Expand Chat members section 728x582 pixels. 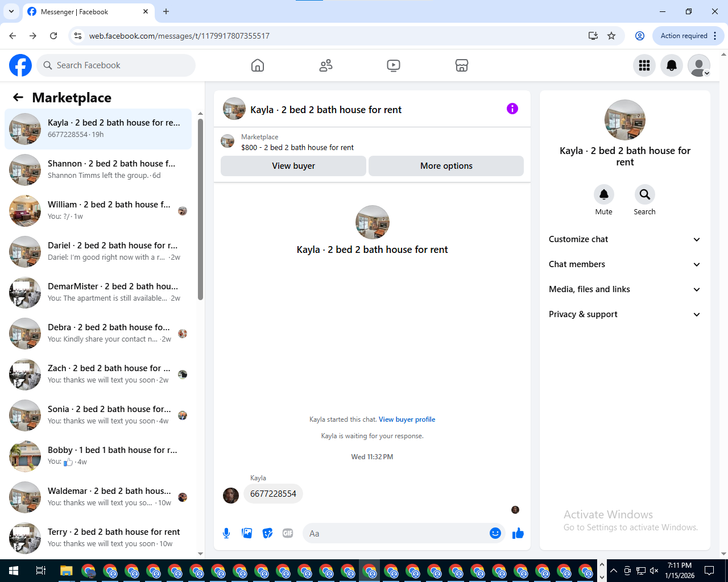coord(625,264)
